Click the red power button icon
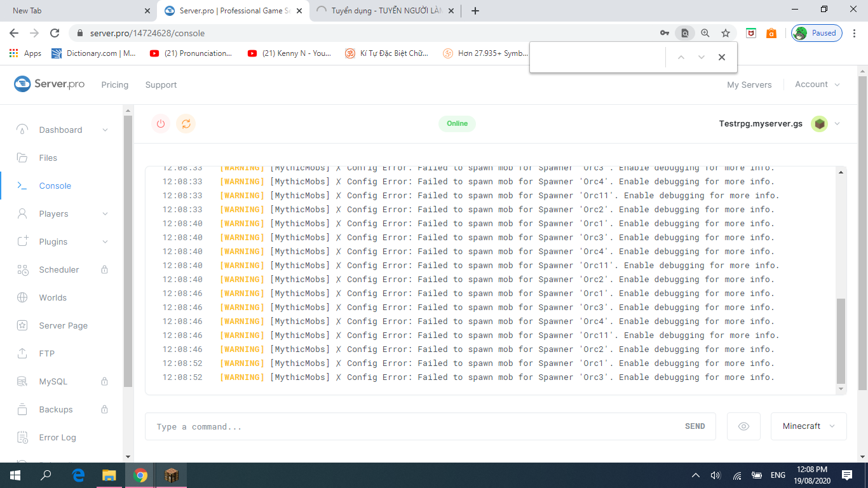This screenshot has width=868, height=488. pyautogui.click(x=161, y=124)
